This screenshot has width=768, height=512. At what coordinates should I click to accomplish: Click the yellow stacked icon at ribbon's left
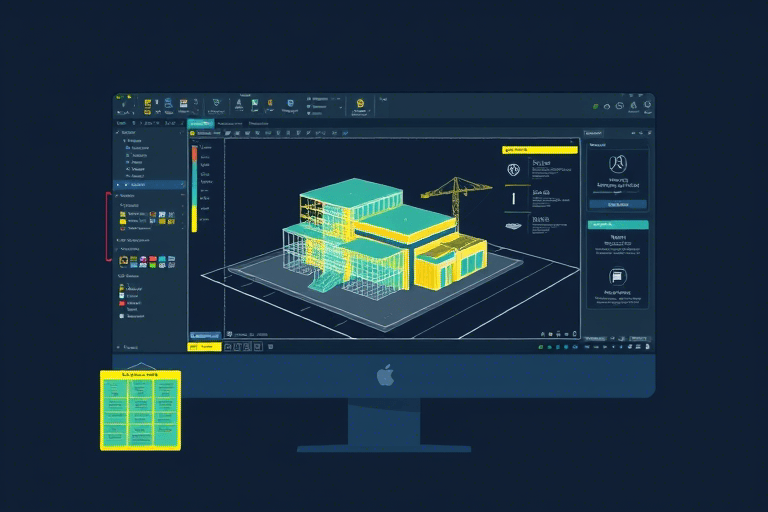[x=146, y=104]
